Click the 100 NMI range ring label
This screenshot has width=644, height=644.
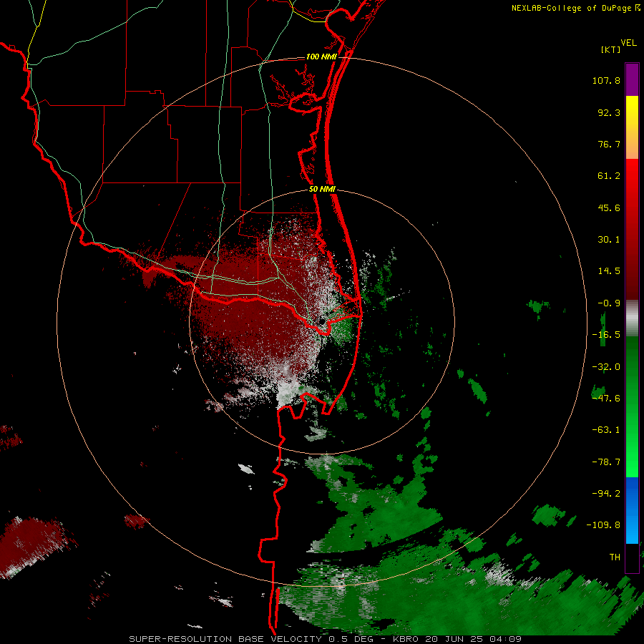[321, 57]
